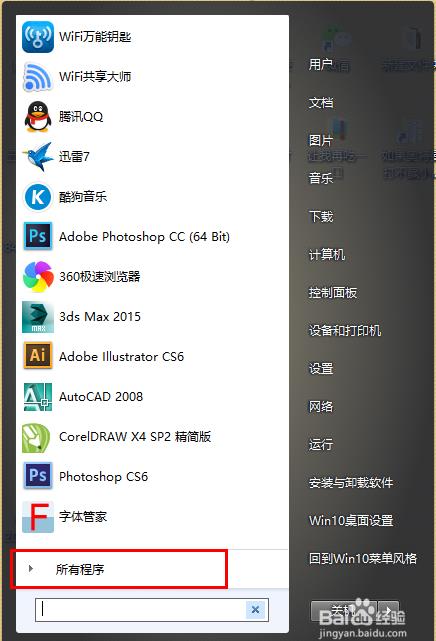Select 图片 in the right panel

tap(321, 141)
